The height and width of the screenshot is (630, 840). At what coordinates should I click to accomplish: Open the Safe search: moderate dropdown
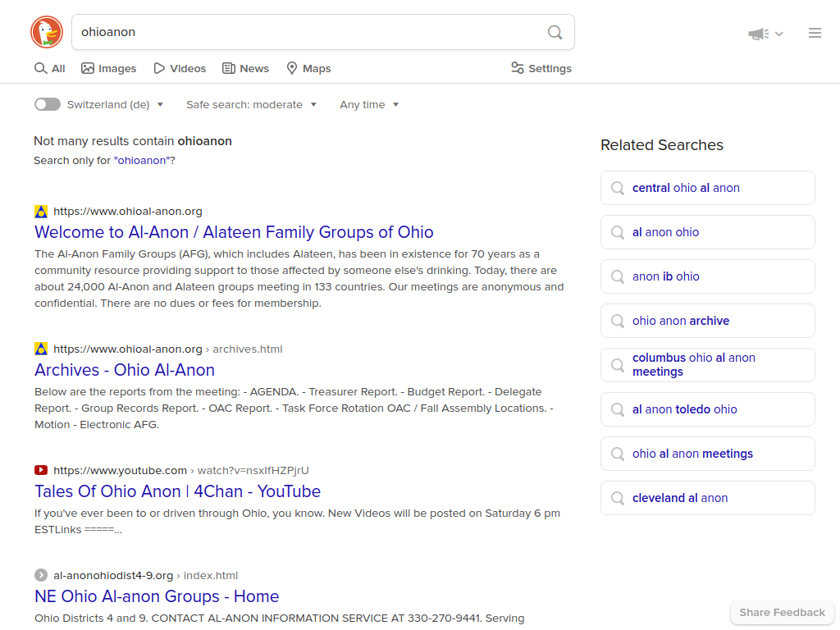pyautogui.click(x=251, y=105)
